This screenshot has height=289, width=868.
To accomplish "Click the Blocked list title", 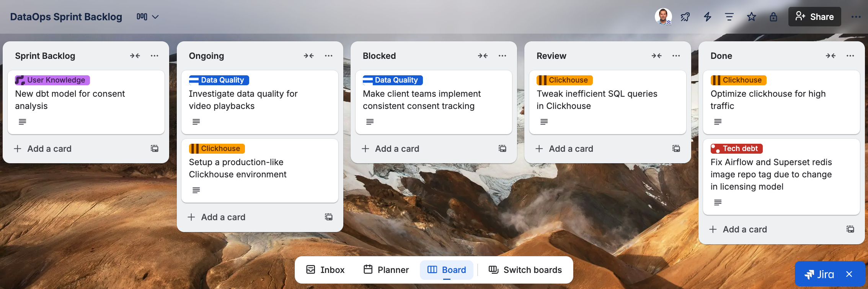I will (379, 56).
